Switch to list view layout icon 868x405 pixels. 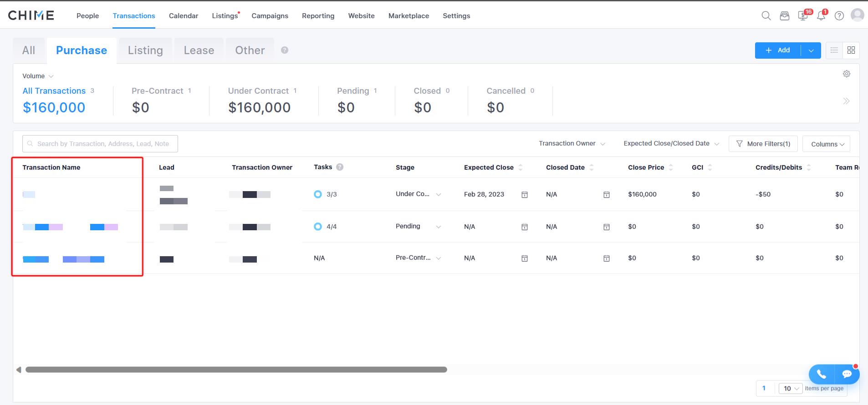834,50
